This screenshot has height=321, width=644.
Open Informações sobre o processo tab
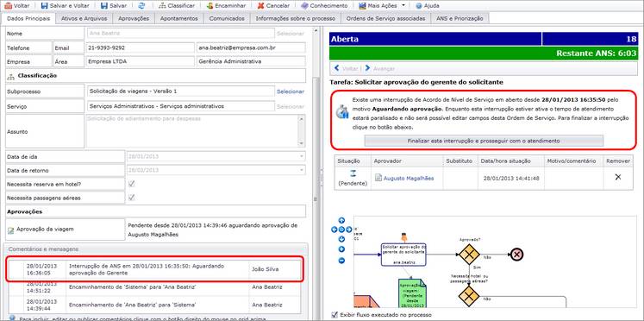click(x=296, y=18)
